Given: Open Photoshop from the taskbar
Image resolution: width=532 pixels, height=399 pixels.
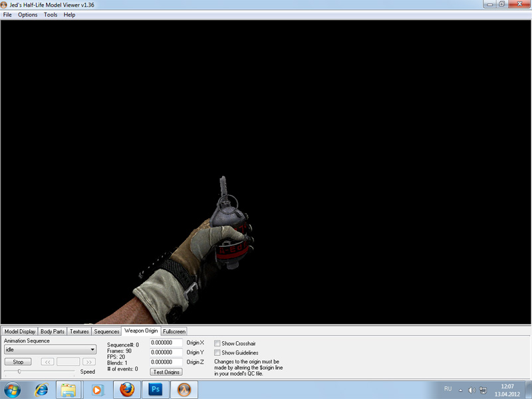Looking at the screenshot, I should [156, 389].
